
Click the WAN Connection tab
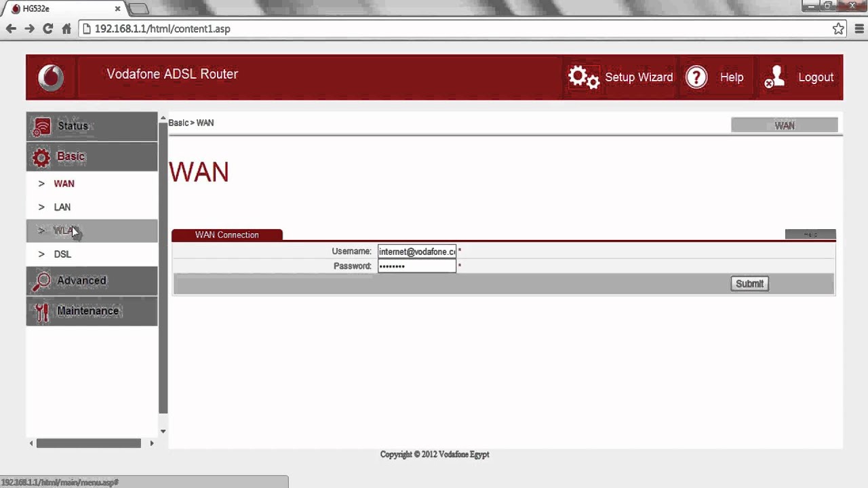point(227,235)
